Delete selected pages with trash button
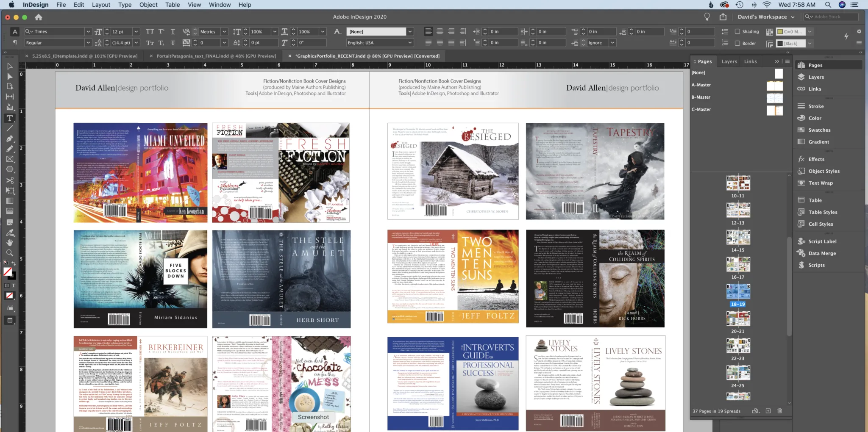This screenshot has width=868, height=432. pos(779,411)
